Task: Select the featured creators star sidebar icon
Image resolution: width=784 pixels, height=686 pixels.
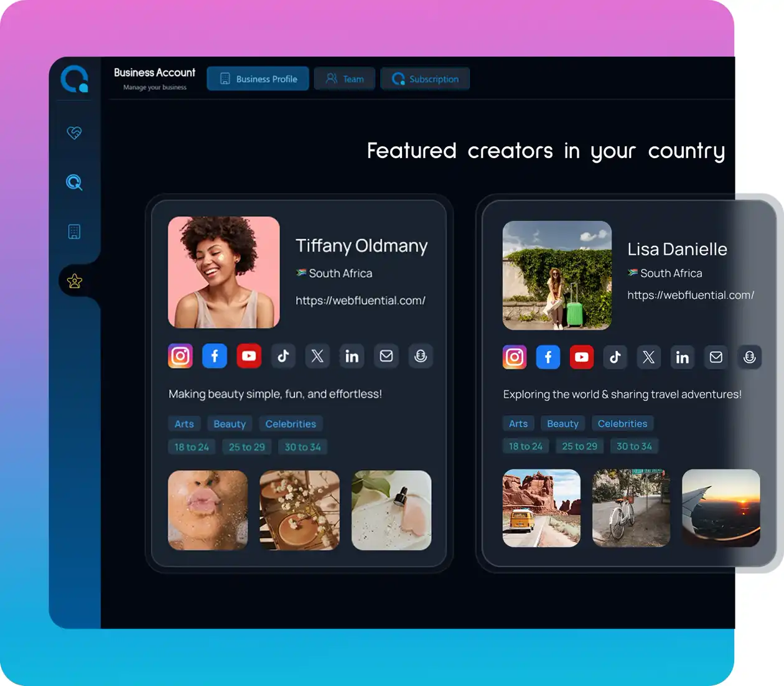Action: (75, 281)
